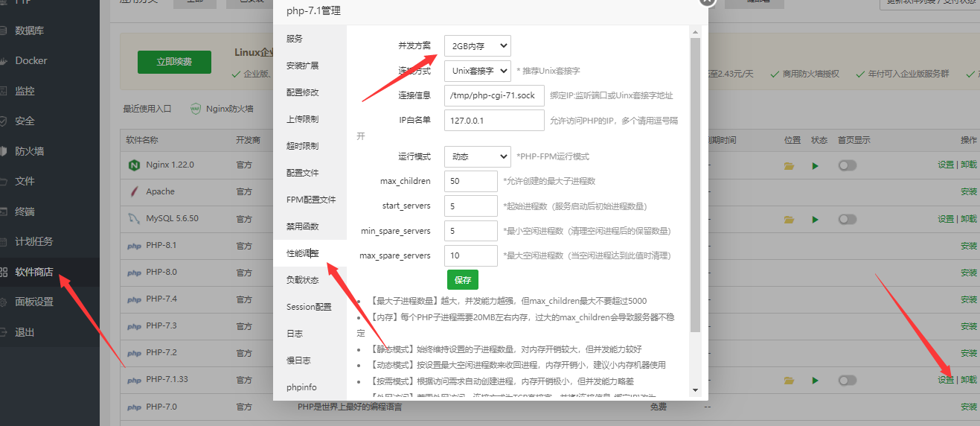Viewport: 980px width, 426px height.
Task: Open 面板设置 in the left sidebar
Action: point(34,302)
